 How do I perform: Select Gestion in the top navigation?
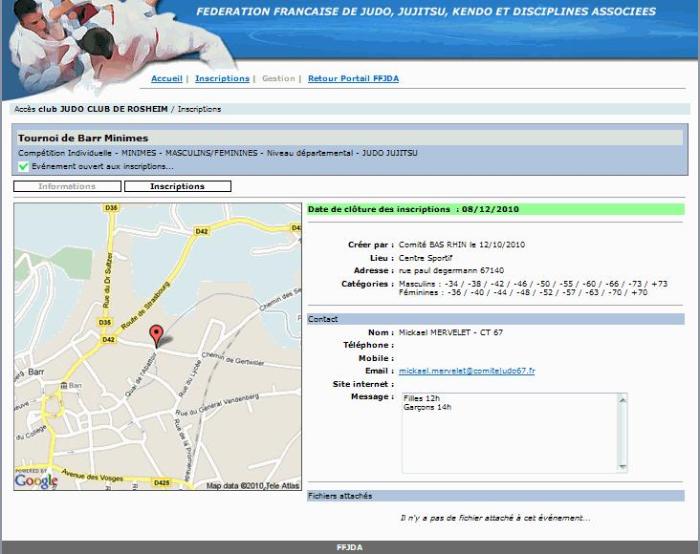278,78
